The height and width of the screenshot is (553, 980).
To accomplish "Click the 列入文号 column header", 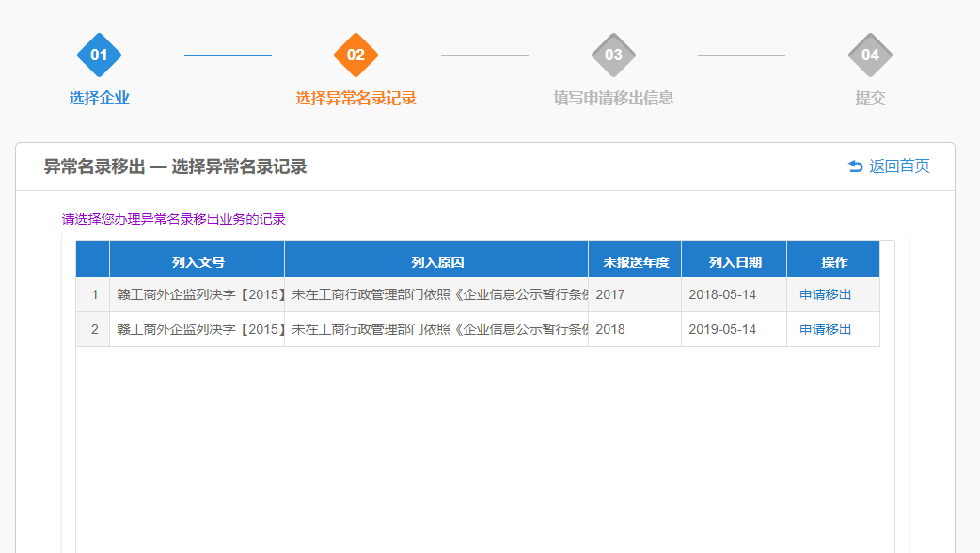I will 198,262.
